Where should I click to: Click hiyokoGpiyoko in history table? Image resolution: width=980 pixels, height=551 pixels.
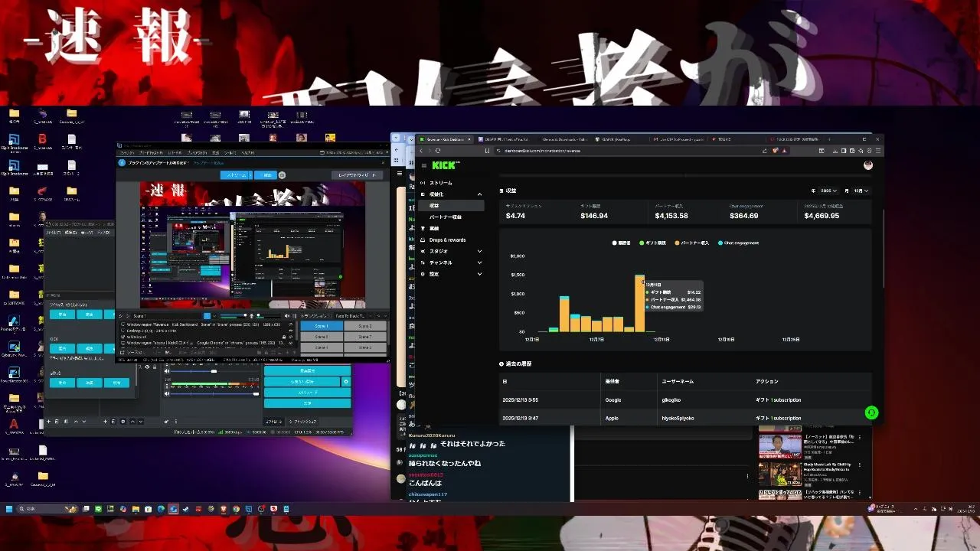click(x=677, y=419)
